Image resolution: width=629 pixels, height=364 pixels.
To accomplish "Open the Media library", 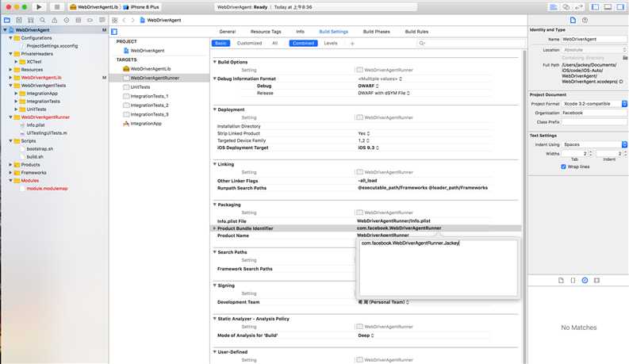I will (597, 280).
